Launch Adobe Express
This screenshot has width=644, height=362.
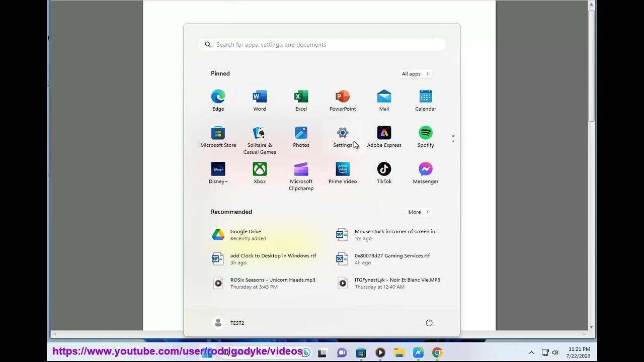pos(384,137)
